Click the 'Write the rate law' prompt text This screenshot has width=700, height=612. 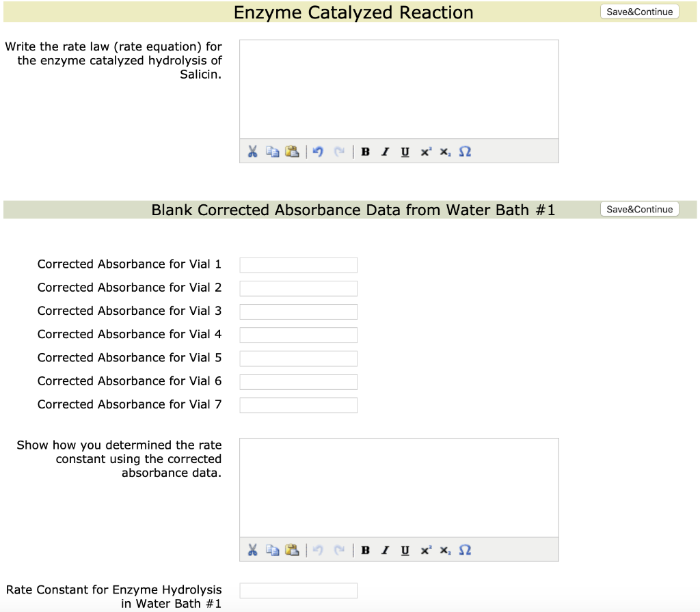(x=113, y=60)
